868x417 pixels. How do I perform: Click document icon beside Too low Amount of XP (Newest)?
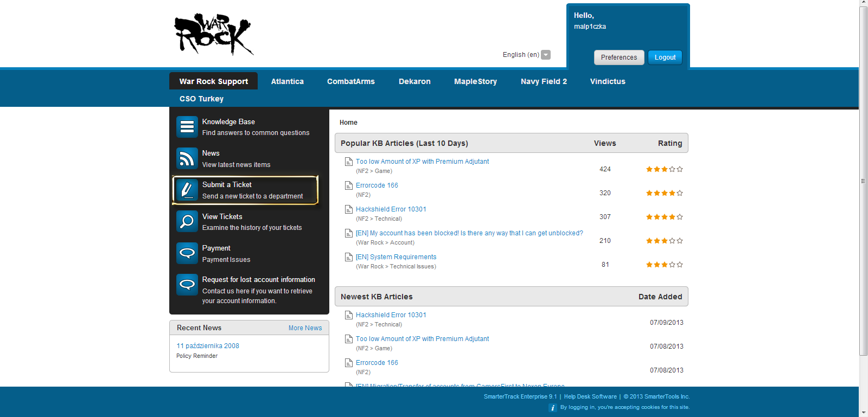[349, 339]
